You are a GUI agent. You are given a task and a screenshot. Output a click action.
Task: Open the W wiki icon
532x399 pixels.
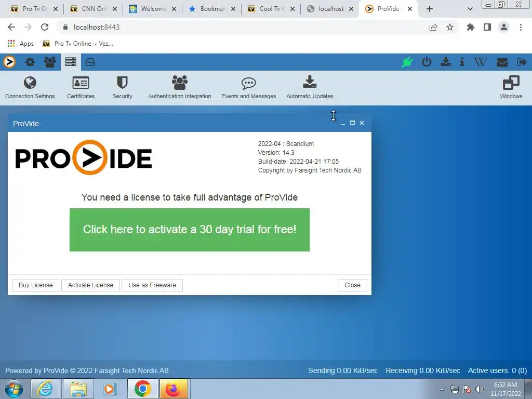pyautogui.click(x=480, y=62)
